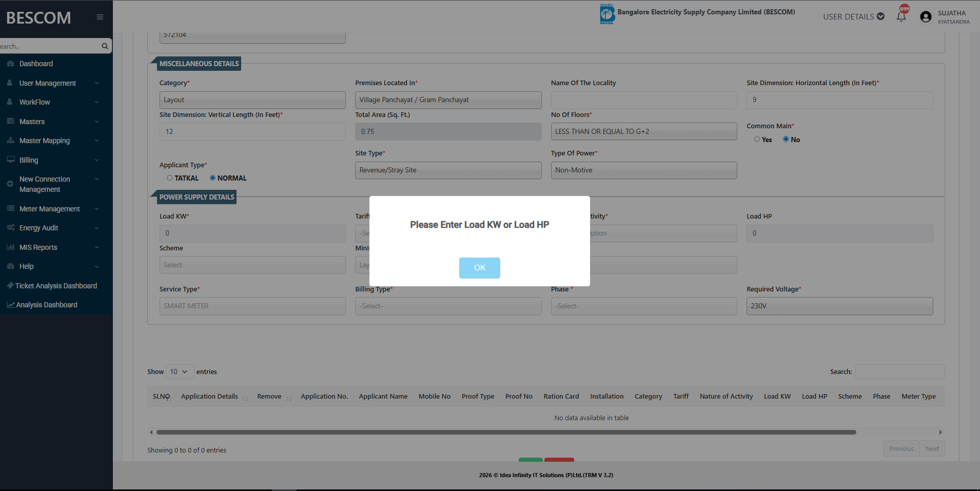The width and height of the screenshot is (980, 491).
Task: Click the User Management person icon
Action: click(10, 83)
